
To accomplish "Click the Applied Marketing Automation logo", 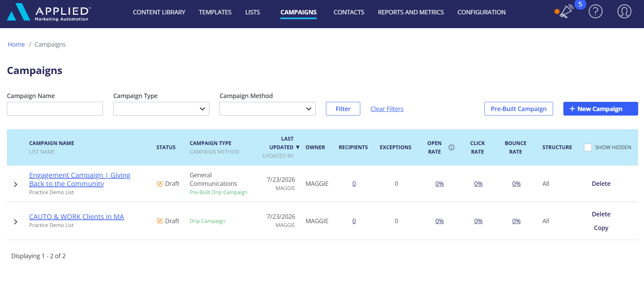I will click(x=49, y=12).
